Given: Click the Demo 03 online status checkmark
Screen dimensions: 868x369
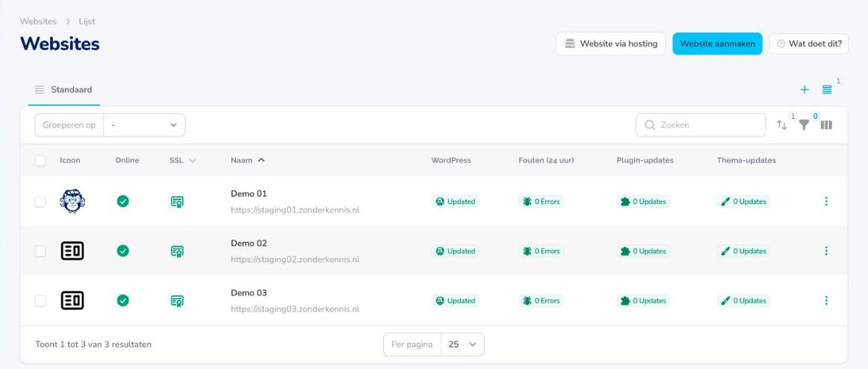Looking at the screenshot, I should click(x=123, y=300).
